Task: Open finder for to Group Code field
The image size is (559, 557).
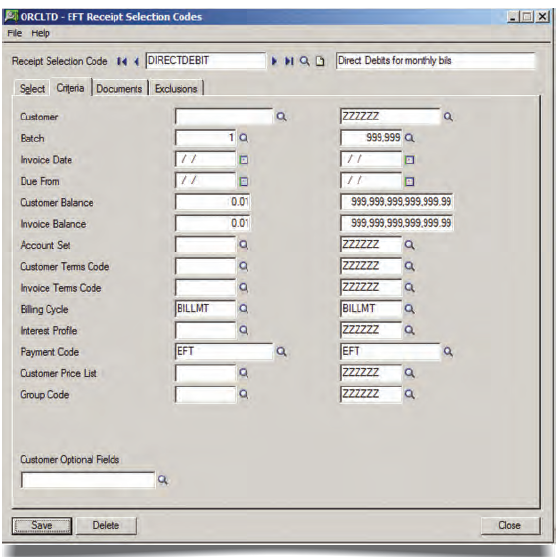Action: (410, 394)
